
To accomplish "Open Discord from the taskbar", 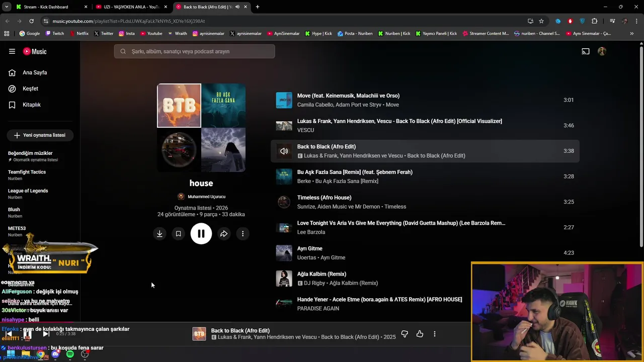I will pos(55,354).
